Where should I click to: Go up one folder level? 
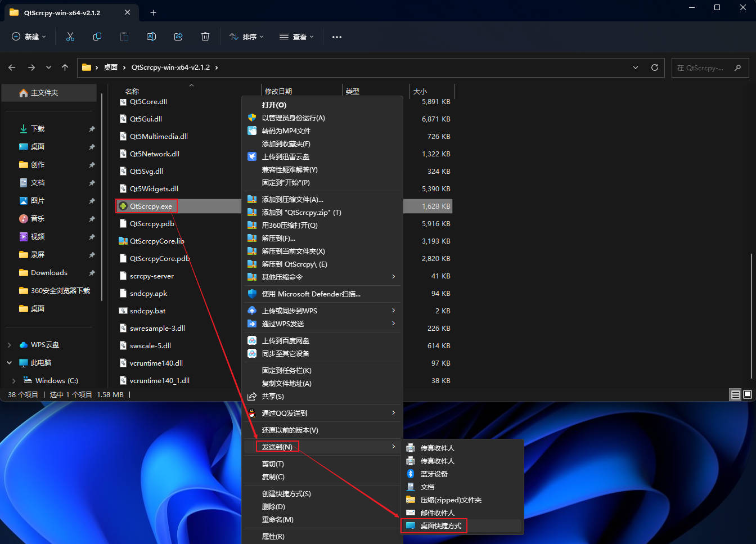(65, 68)
